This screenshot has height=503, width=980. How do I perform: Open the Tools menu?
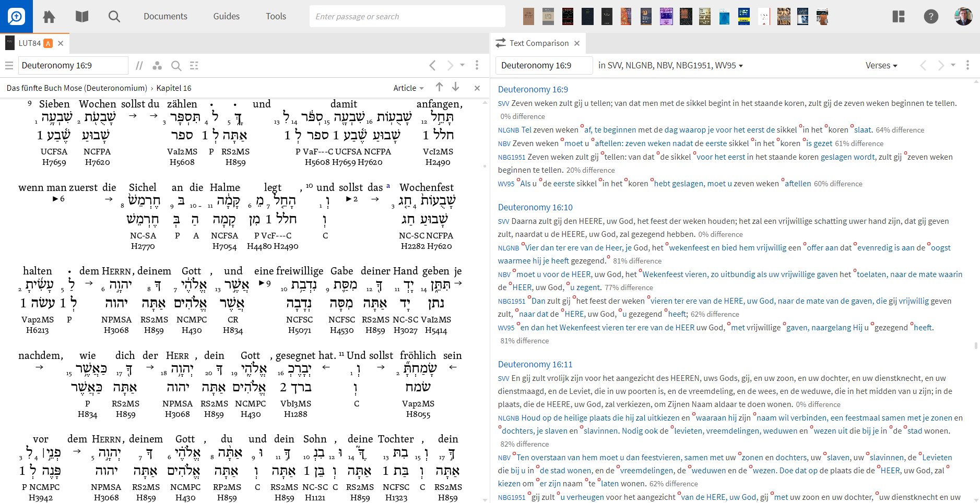coord(276,16)
